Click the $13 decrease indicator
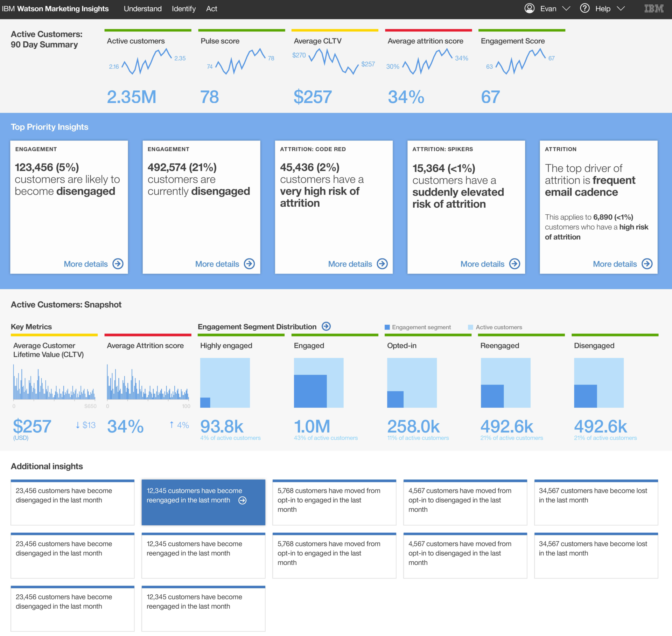 [85, 425]
